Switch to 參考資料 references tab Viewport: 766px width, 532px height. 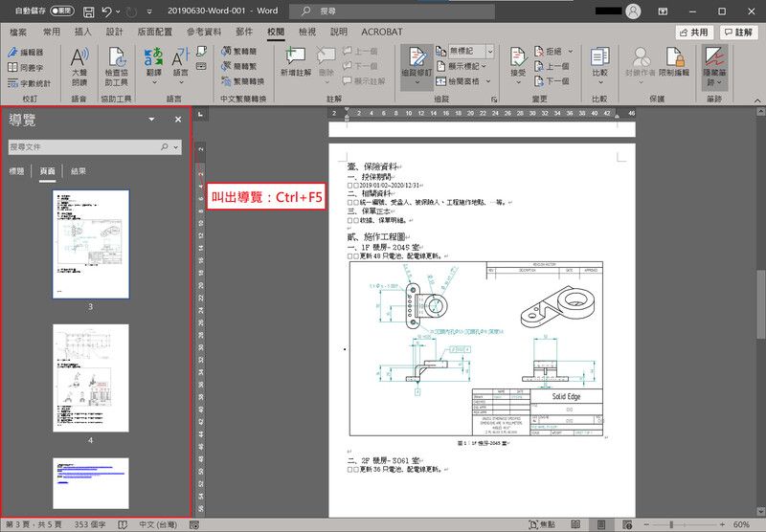point(204,32)
